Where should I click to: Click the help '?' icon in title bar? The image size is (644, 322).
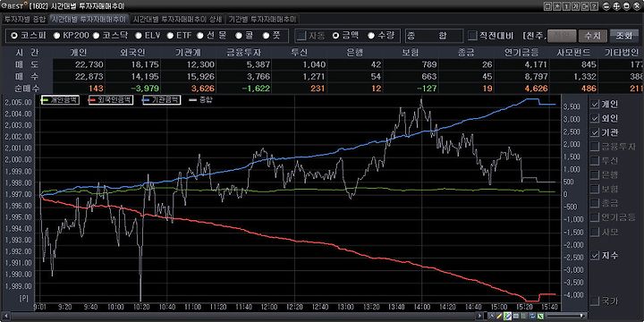[594, 6]
